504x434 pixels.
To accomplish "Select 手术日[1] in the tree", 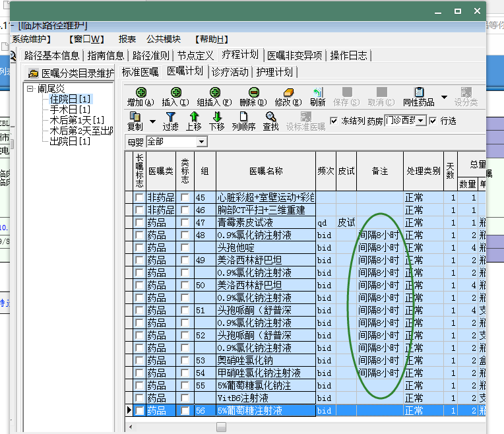I will 70,109.
